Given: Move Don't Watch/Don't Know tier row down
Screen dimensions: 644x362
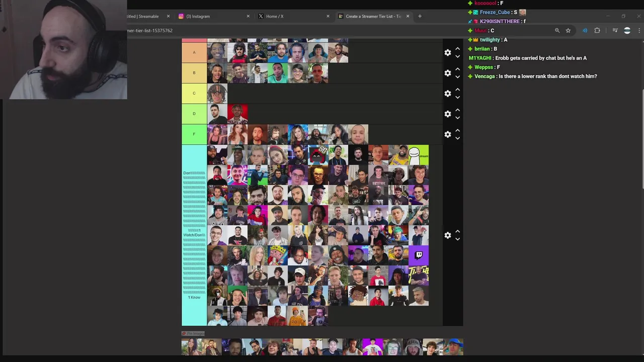Looking at the screenshot, I should coord(457,239).
